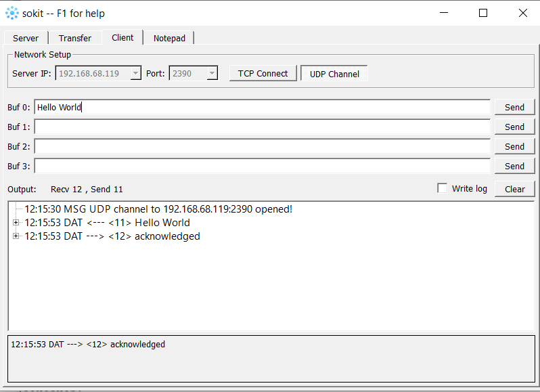Click Send next to Buf 3
Viewport: 540px width, 392px height.
click(514, 166)
